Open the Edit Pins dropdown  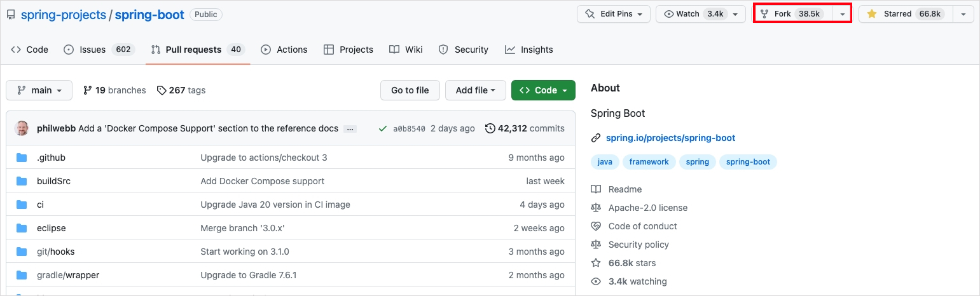click(x=614, y=14)
